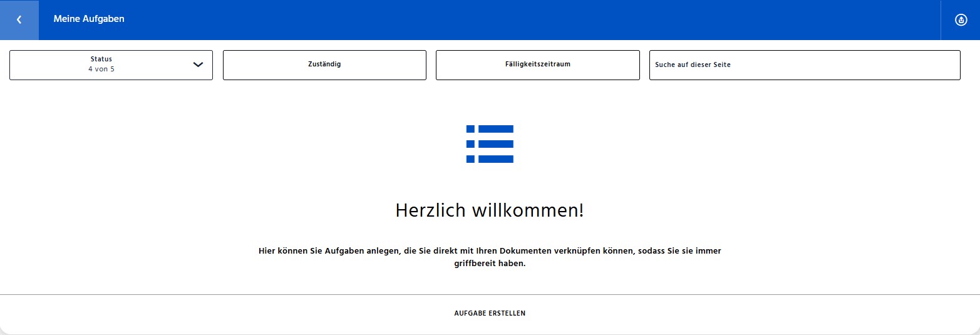Image resolution: width=980 pixels, height=335 pixels.
Task: Click the '4 von 5' status count
Action: click(101, 70)
